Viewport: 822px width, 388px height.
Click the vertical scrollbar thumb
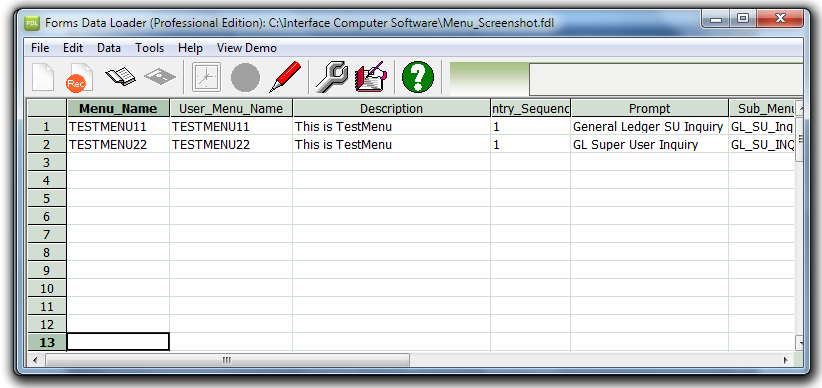(799, 139)
